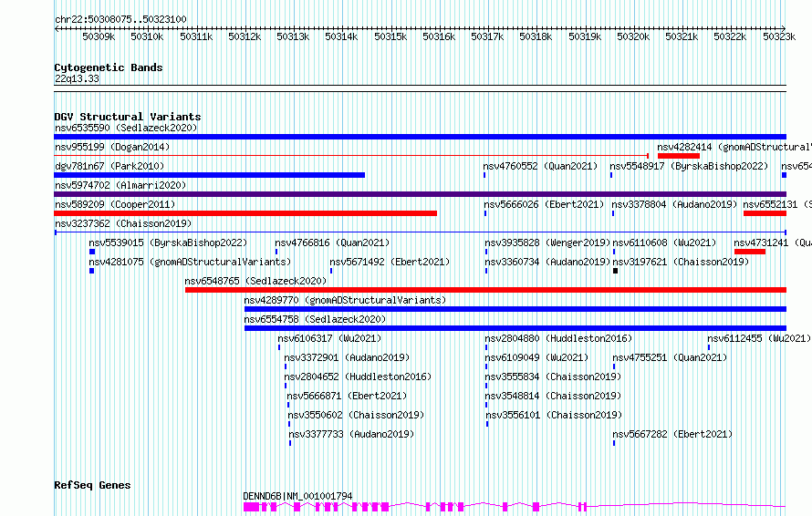The width and height of the screenshot is (812, 516).
Task: Click nsv5667282 (Ebert2021) label
Action: tap(672, 434)
